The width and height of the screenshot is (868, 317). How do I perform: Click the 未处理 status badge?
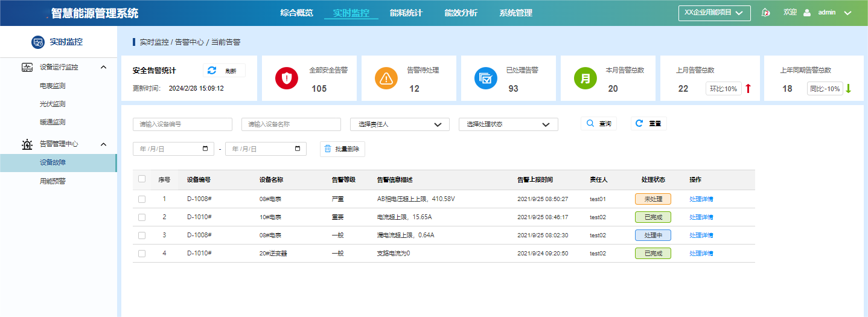tap(653, 199)
